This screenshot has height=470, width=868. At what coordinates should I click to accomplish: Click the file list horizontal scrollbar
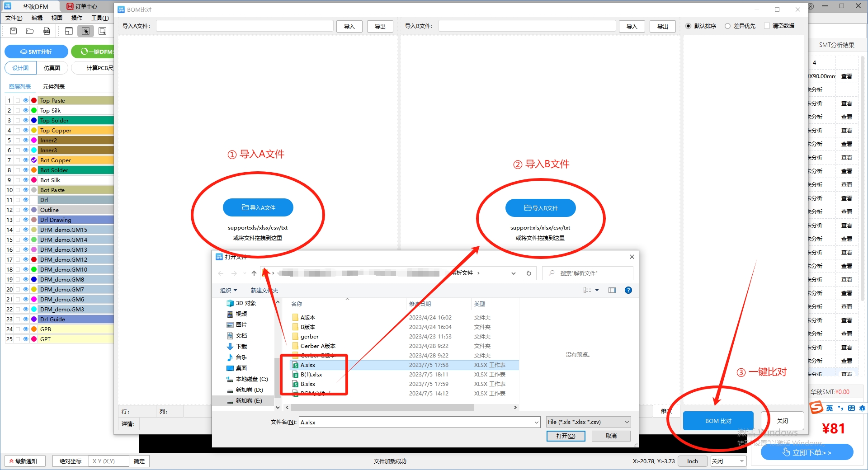pos(382,407)
